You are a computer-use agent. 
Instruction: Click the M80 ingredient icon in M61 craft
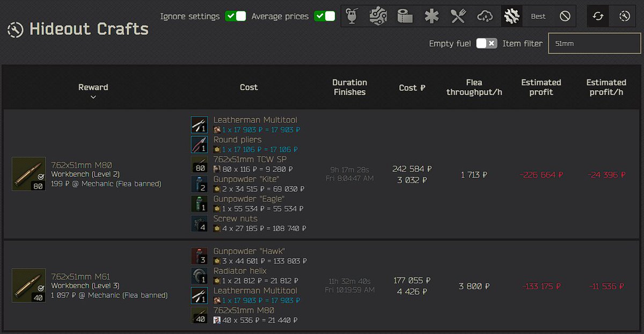point(199,315)
